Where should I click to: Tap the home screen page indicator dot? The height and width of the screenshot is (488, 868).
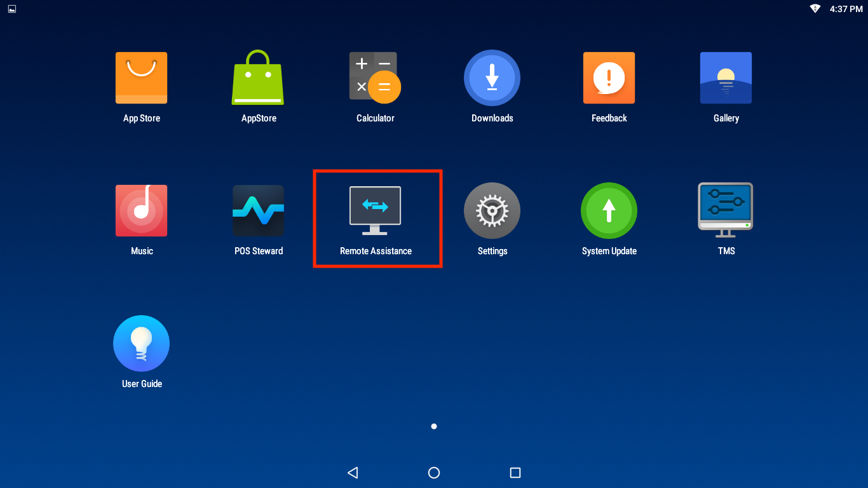(x=434, y=426)
